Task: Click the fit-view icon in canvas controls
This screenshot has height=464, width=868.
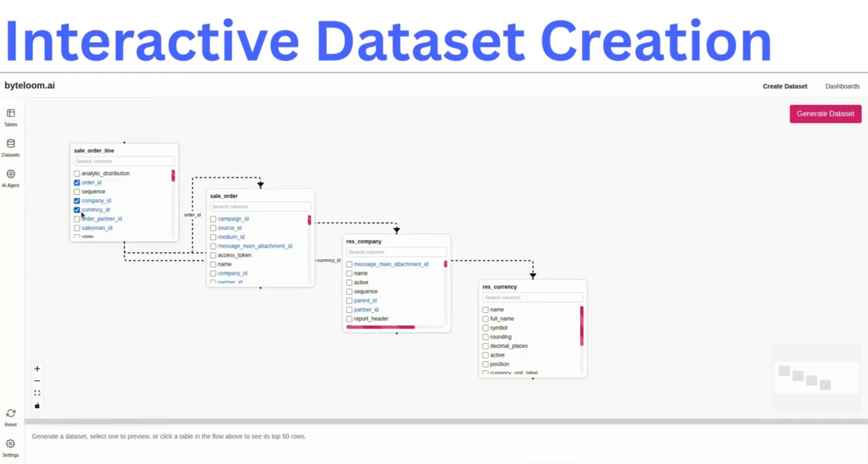Action: click(37, 393)
